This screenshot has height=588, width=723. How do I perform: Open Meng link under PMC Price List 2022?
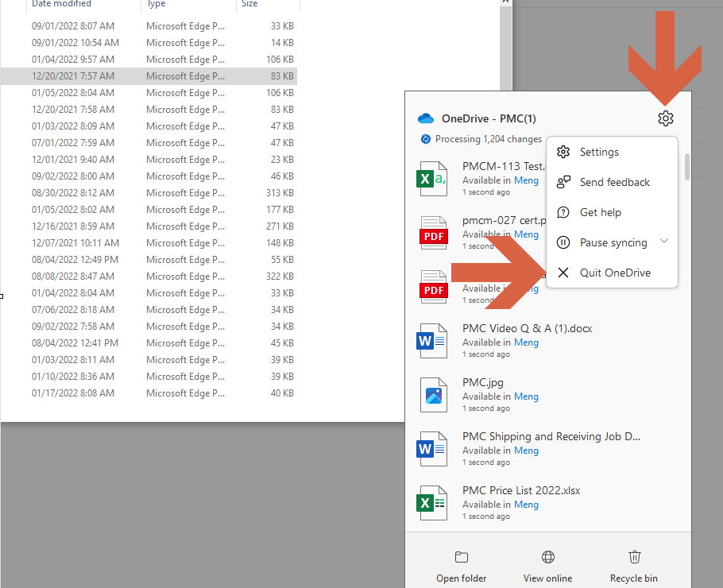point(526,504)
